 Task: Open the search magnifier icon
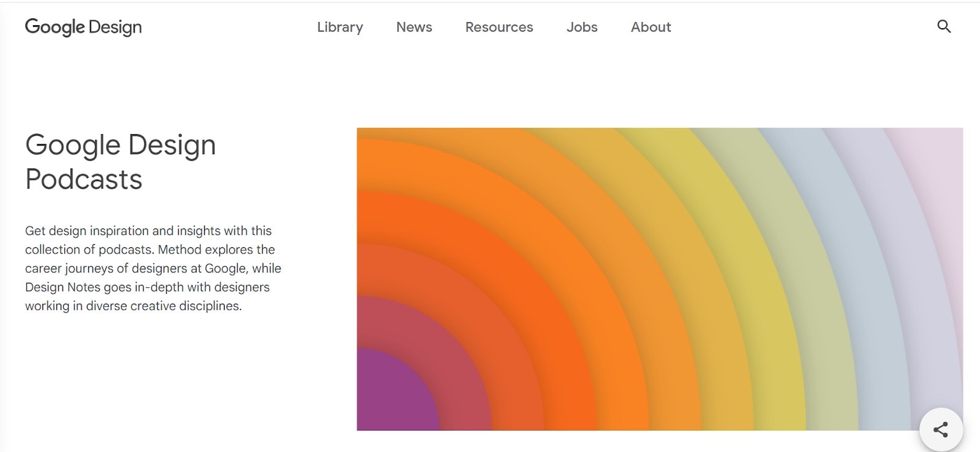pos(944,26)
